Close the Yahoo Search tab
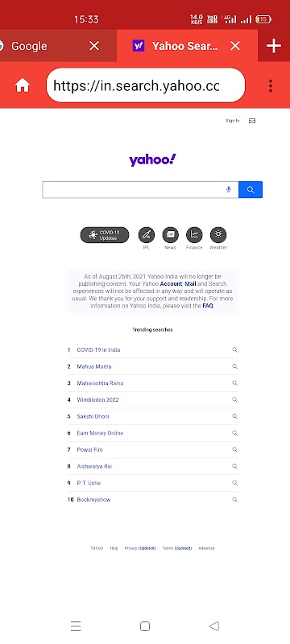 click(235, 46)
